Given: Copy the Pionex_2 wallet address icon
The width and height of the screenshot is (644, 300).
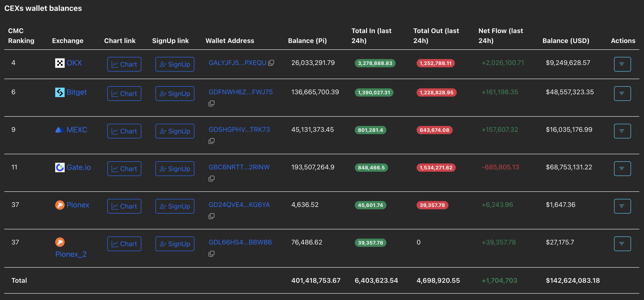Looking at the screenshot, I should pos(212,254).
